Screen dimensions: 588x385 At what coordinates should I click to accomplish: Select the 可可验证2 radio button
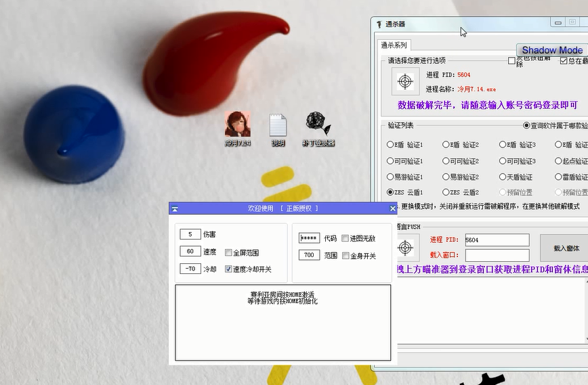tap(446, 161)
